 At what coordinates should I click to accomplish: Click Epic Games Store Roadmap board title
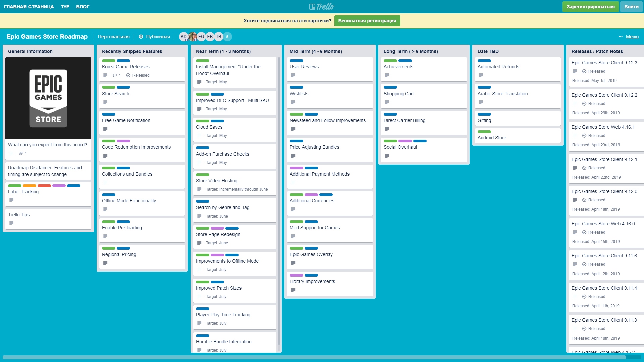point(47,37)
